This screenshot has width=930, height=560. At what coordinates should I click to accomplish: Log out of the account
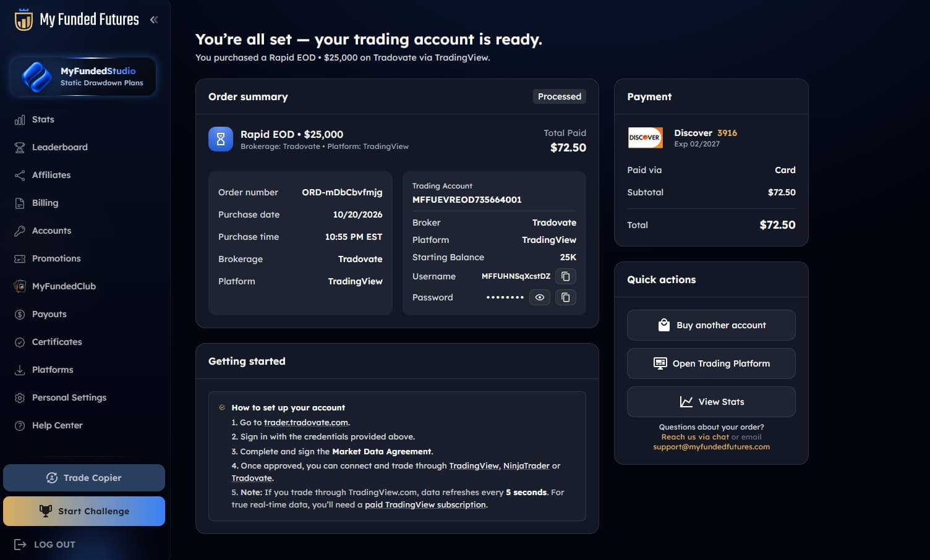click(45, 545)
